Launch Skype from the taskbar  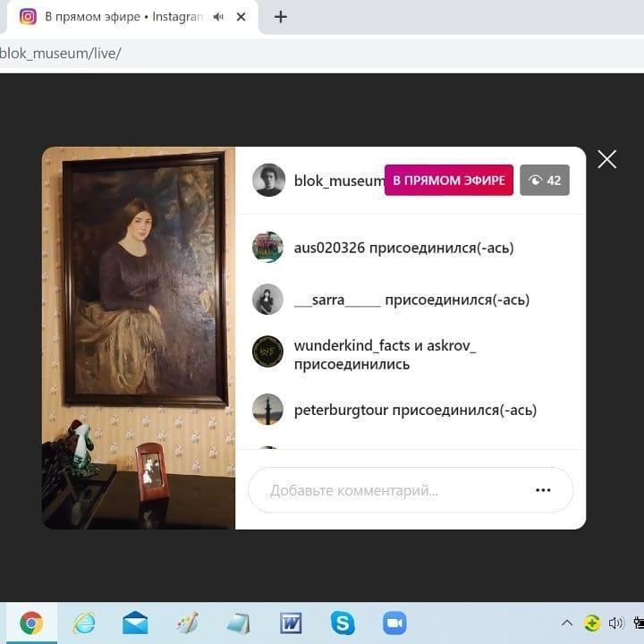pyautogui.click(x=343, y=623)
